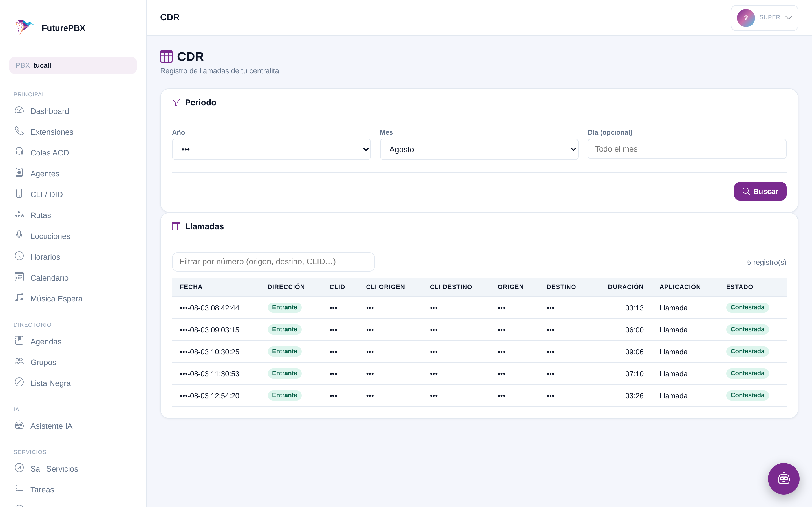Image resolution: width=812 pixels, height=507 pixels.
Task: Click the call row at 10:30:25
Action: (479, 352)
